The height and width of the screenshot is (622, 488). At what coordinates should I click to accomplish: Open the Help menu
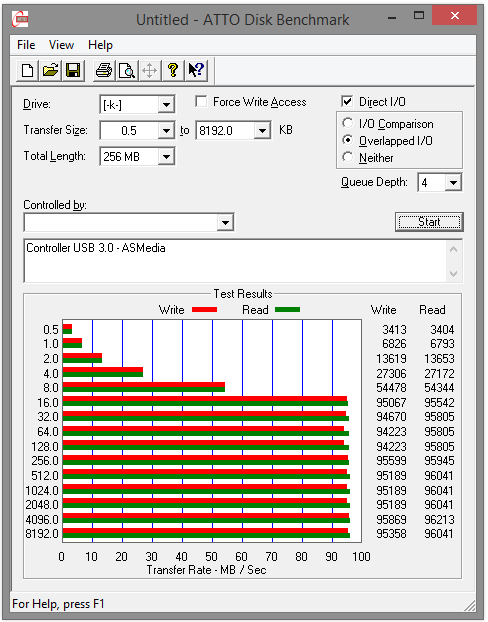tap(100, 45)
